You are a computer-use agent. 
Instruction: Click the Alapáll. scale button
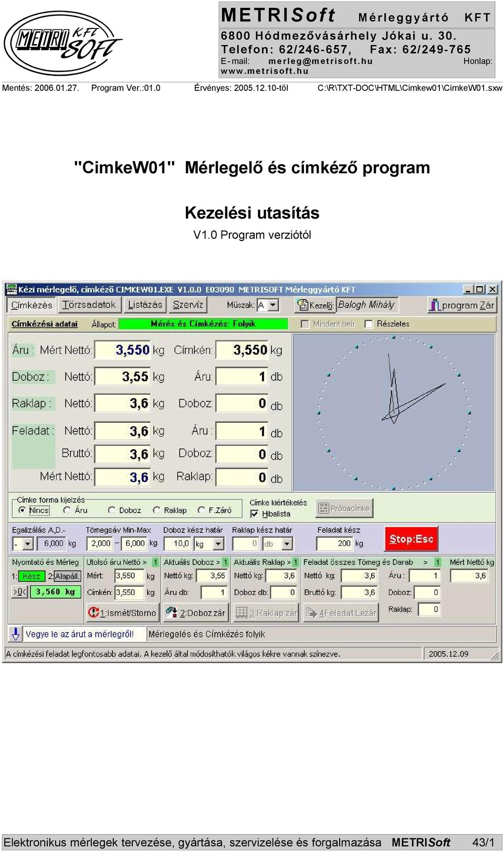[x=67, y=576]
